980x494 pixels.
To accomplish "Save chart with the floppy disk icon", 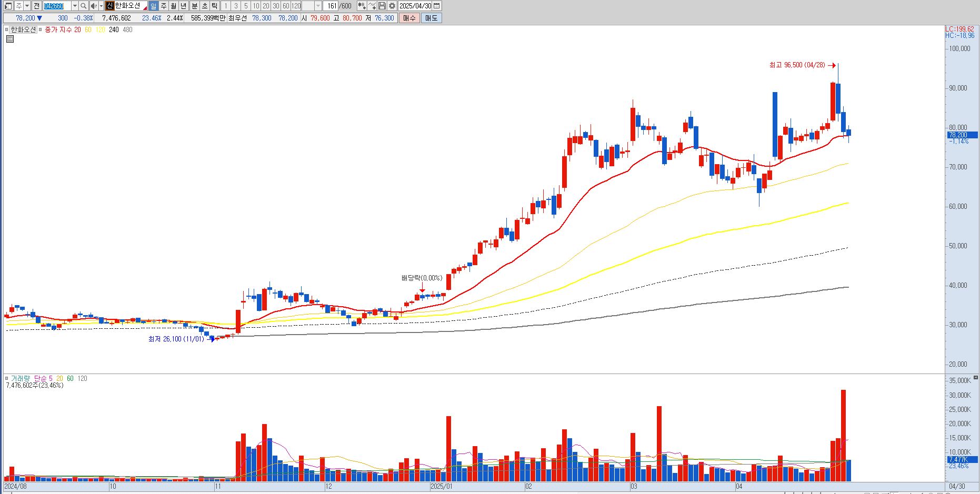I will (x=382, y=6).
